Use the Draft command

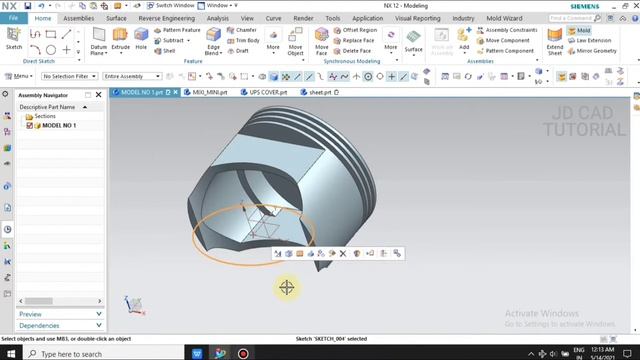(238, 51)
